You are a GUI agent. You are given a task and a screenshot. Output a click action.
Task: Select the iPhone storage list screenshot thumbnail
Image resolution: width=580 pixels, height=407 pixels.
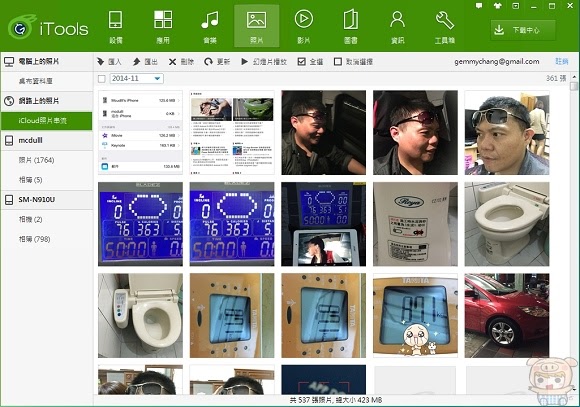point(140,132)
